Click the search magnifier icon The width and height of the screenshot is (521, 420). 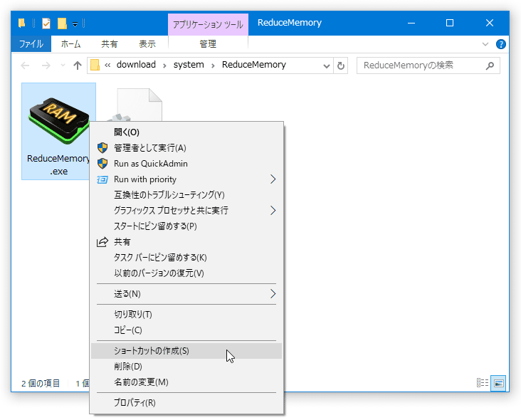click(490, 65)
